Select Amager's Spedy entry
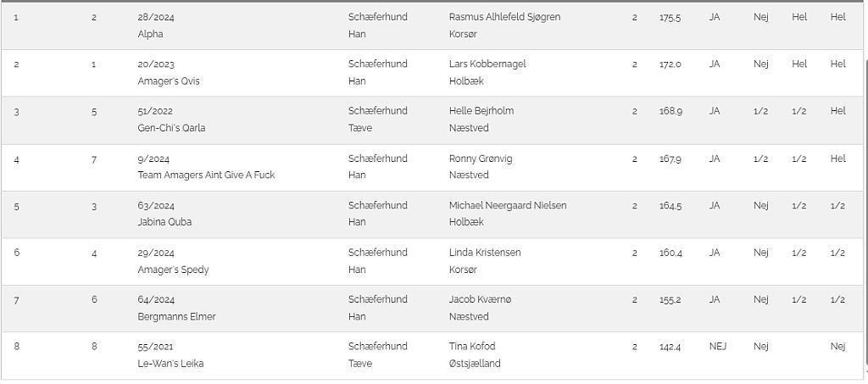This screenshot has height=384, width=868. pos(173,270)
